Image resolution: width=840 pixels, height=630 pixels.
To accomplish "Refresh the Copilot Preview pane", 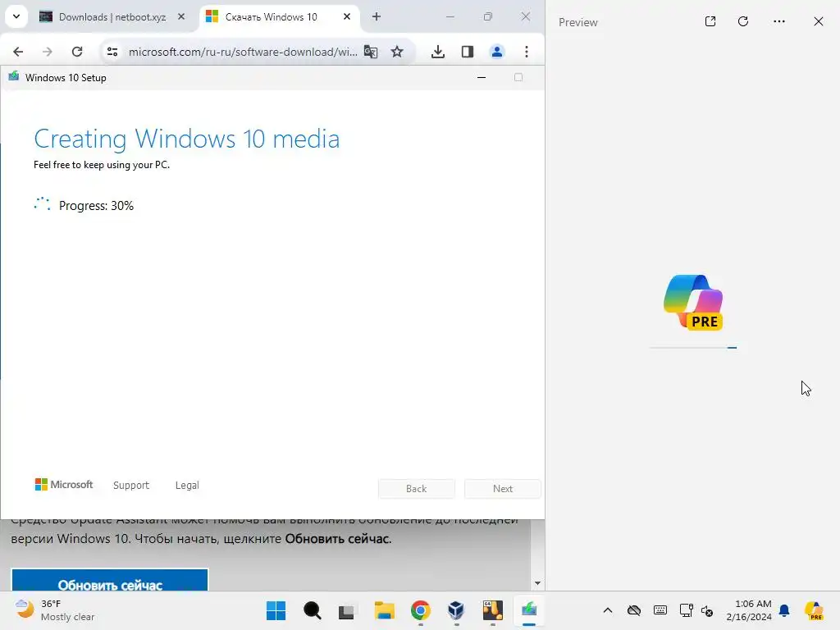I will [743, 21].
